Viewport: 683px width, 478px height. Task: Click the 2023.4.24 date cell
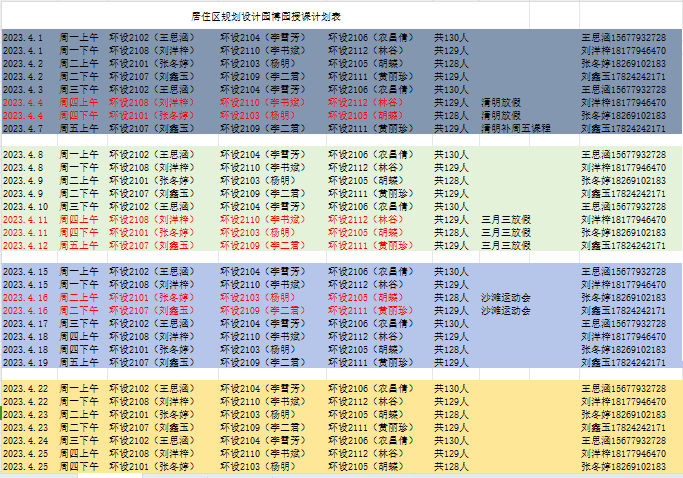pyautogui.click(x=25, y=440)
